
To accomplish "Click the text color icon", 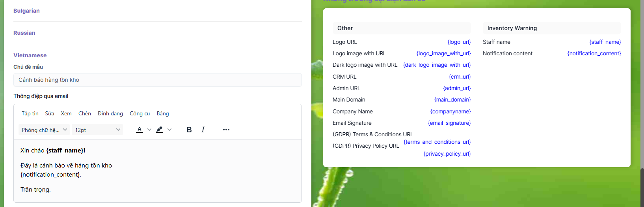I will (140, 130).
